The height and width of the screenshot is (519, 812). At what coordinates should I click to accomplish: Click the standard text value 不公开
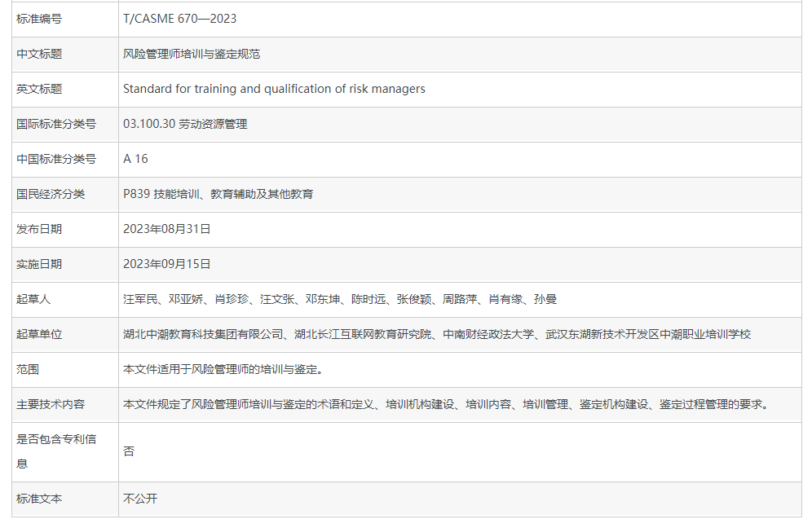(x=140, y=499)
